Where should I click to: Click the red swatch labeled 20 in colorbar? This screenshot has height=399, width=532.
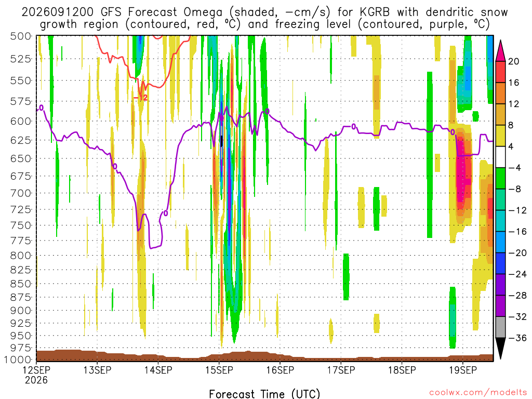[500, 72]
